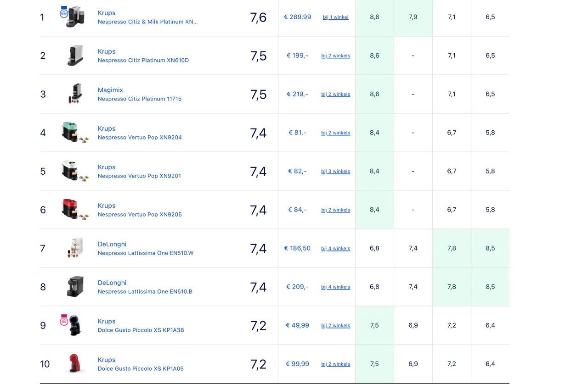
Task: Open 'bij 3 winkels' link for € 82,-
Action: tap(336, 172)
